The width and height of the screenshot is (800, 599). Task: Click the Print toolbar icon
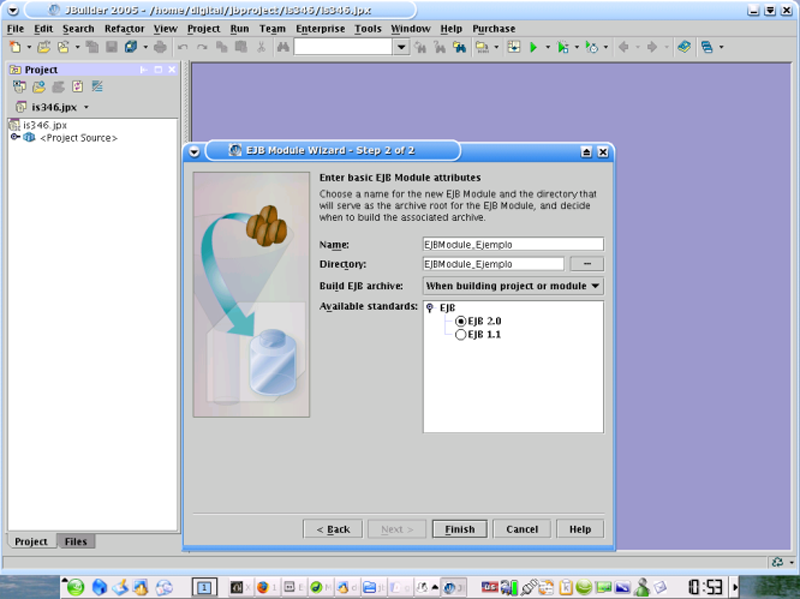click(x=160, y=47)
